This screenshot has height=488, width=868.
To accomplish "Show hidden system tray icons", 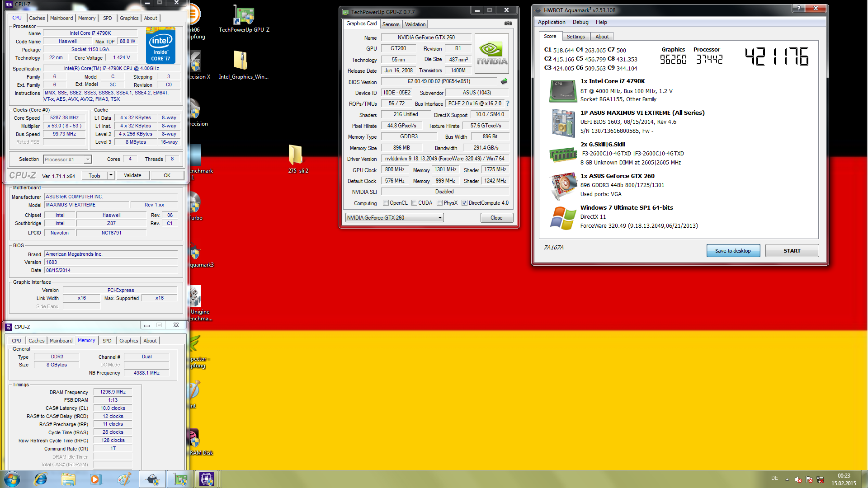I will (x=787, y=479).
